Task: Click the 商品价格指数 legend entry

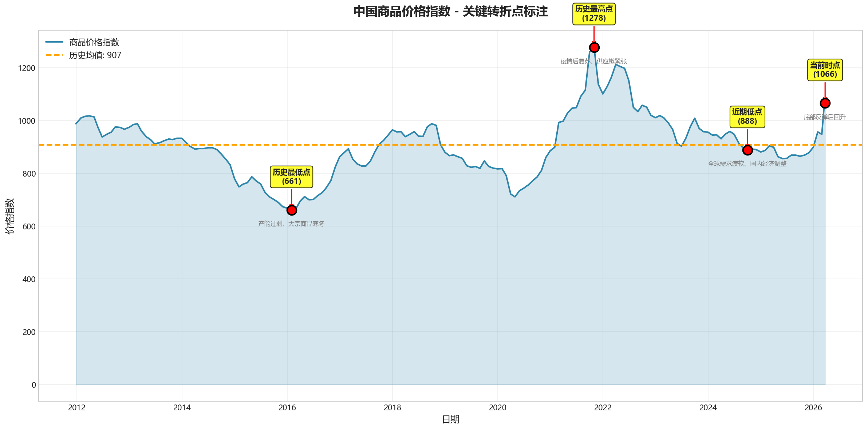Action: (x=94, y=43)
